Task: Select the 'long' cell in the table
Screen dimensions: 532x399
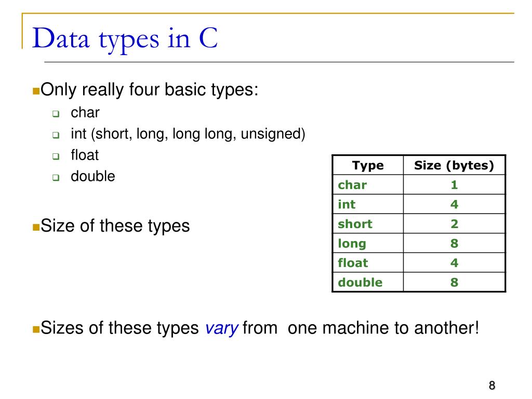Action: [x=368, y=243]
